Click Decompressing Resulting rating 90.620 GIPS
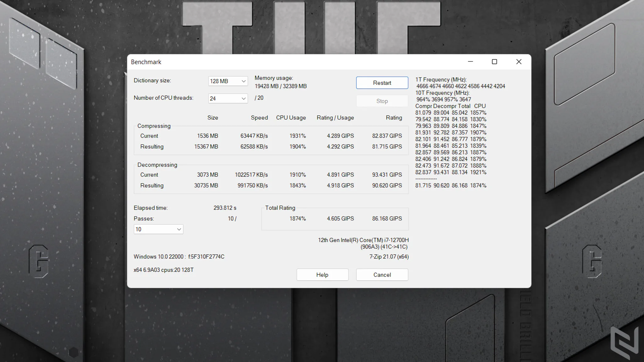The image size is (644, 362). point(387,185)
